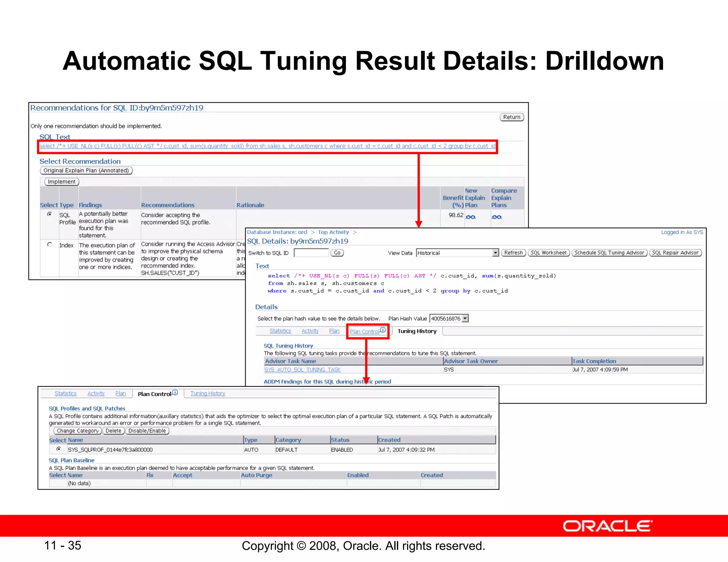Sort by Findings column header

pyautogui.click(x=90, y=205)
